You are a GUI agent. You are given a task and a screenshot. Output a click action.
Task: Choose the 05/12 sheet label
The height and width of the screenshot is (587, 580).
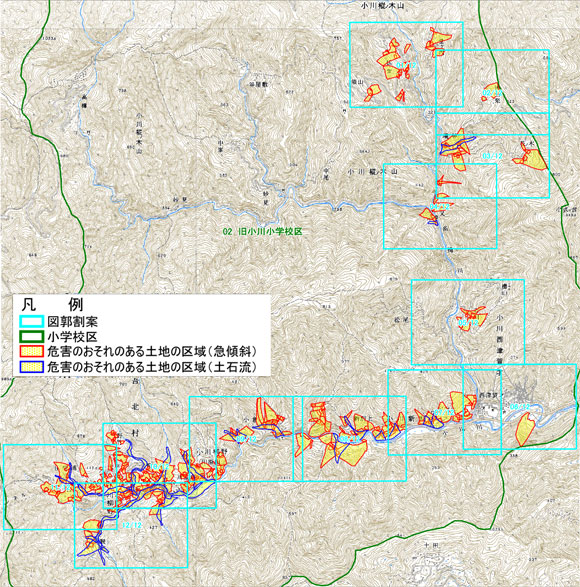(468, 322)
